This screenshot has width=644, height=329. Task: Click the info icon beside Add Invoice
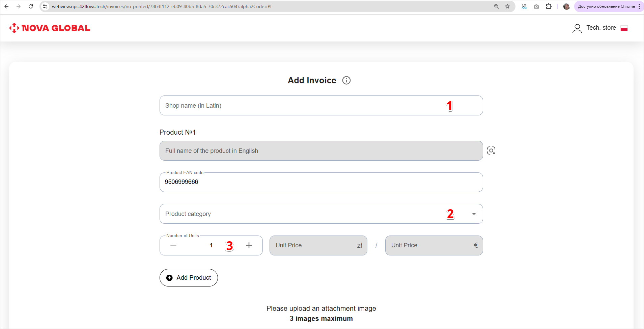[x=346, y=80]
